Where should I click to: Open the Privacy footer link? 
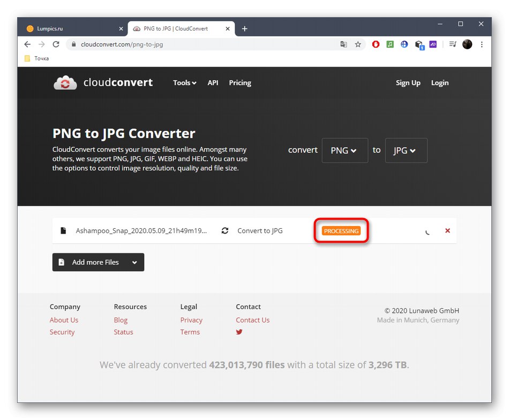point(191,320)
